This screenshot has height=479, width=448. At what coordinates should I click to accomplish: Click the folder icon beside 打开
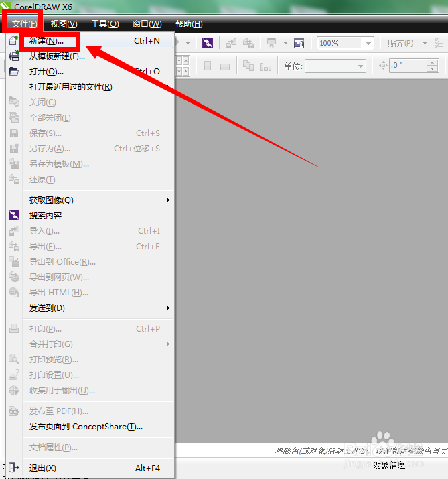[14, 72]
